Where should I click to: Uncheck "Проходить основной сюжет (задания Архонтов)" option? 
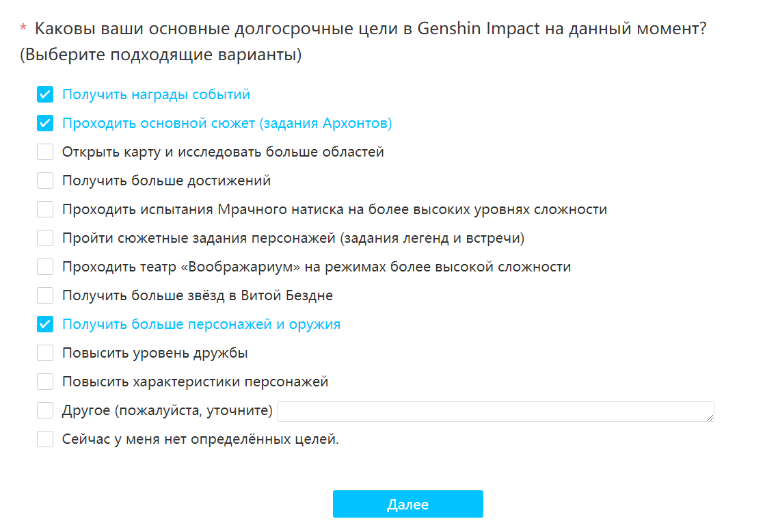[x=45, y=123]
